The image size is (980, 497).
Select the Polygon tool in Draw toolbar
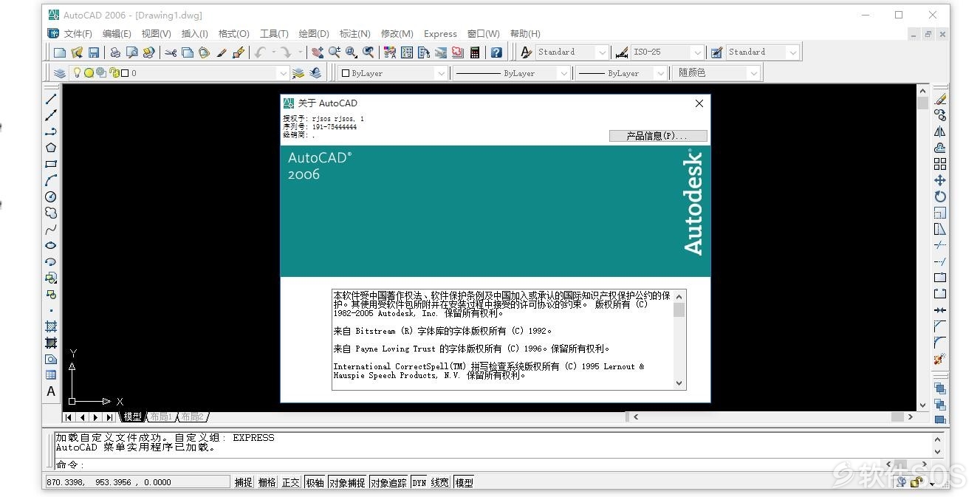[x=51, y=148]
